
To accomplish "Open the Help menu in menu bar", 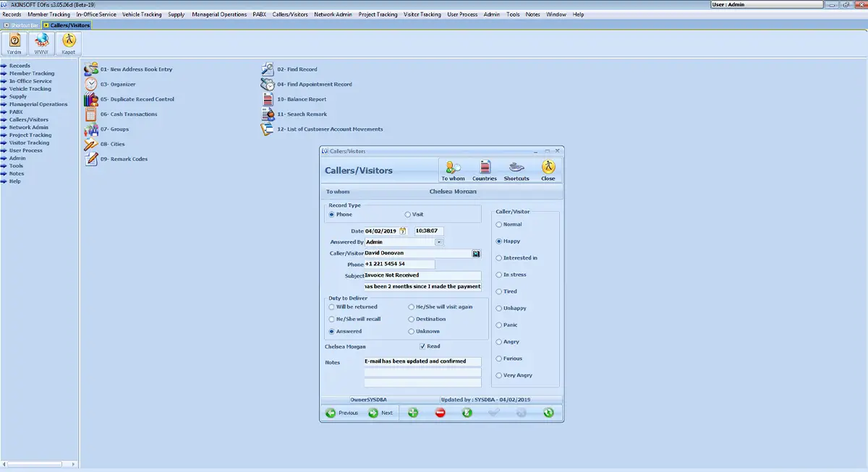I will click(x=578, y=14).
